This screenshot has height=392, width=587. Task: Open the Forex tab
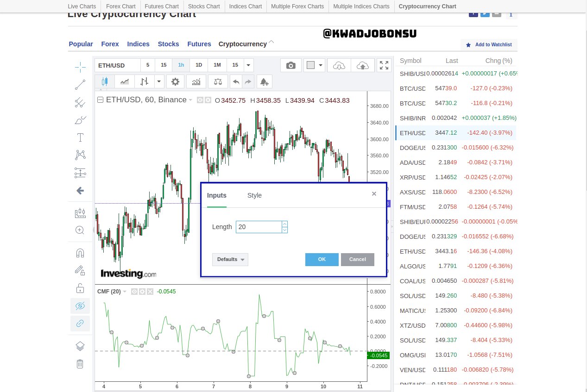point(110,44)
